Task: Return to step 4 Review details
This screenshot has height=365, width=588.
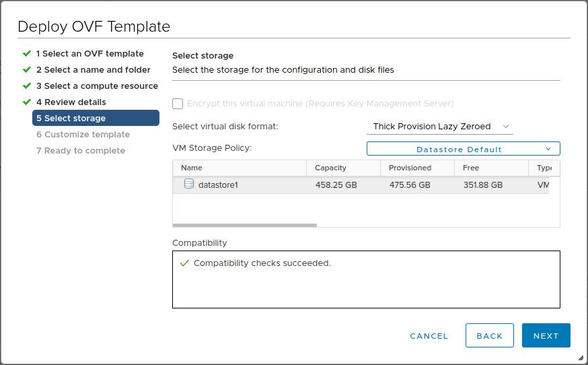Action: [71, 102]
